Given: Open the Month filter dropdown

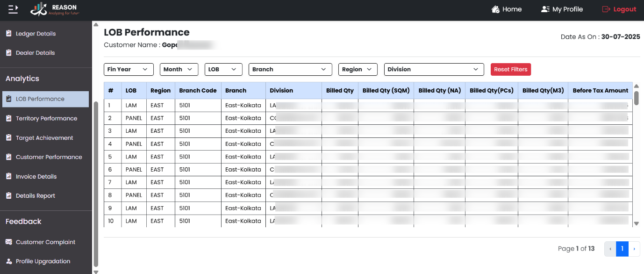Looking at the screenshot, I should pyautogui.click(x=179, y=69).
